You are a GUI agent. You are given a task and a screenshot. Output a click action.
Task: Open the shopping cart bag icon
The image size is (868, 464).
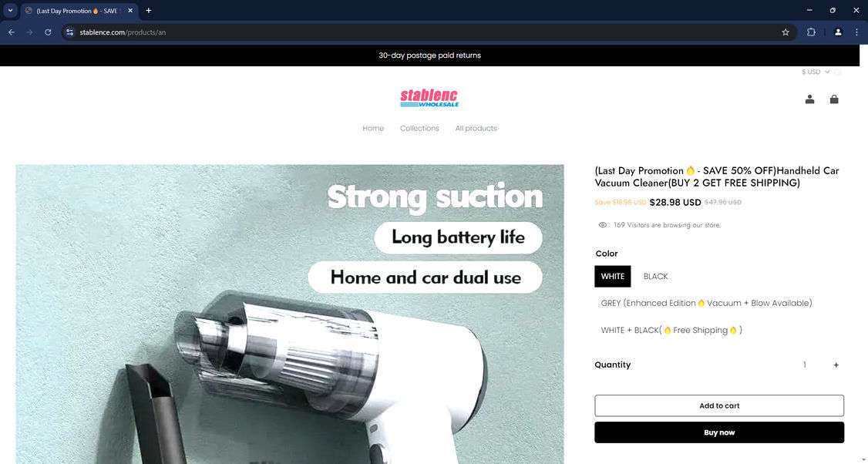pos(833,99)
